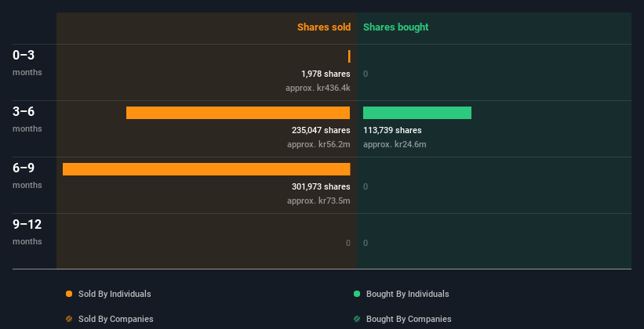Click the striped Sold By Companies legend icon

(69, 319)
